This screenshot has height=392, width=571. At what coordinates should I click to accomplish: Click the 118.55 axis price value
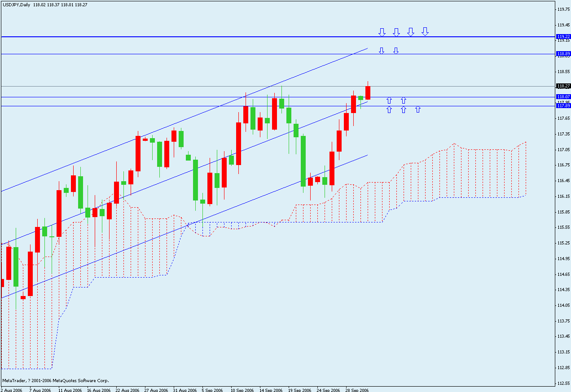pos(563,72)
